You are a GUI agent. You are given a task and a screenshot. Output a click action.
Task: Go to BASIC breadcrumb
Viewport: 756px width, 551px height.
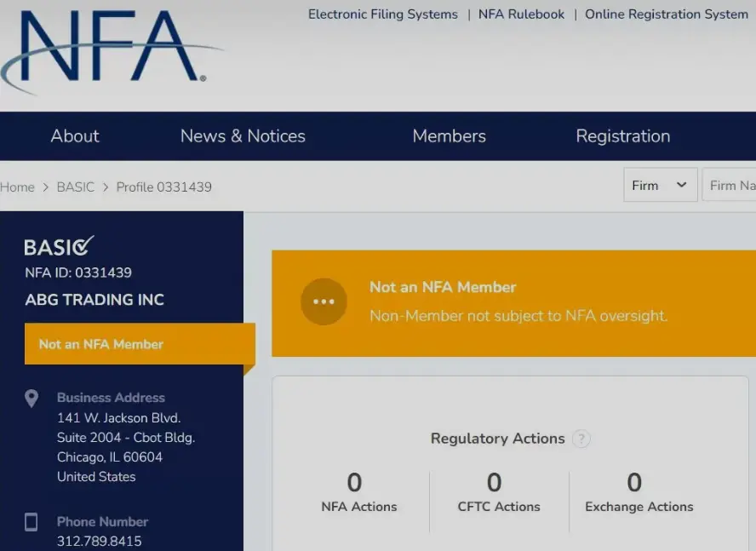(x=76, y=187)
